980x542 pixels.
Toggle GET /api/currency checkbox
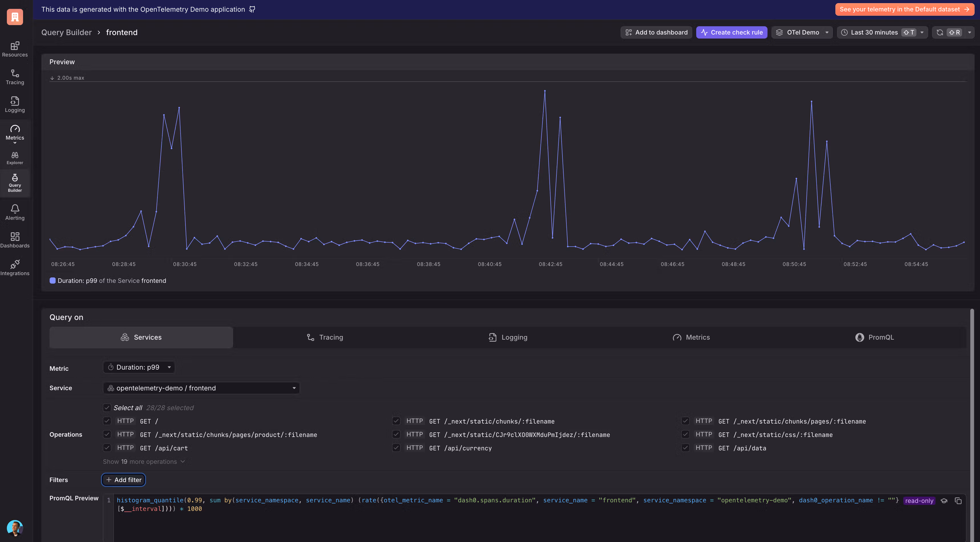(x=396, y=448)
